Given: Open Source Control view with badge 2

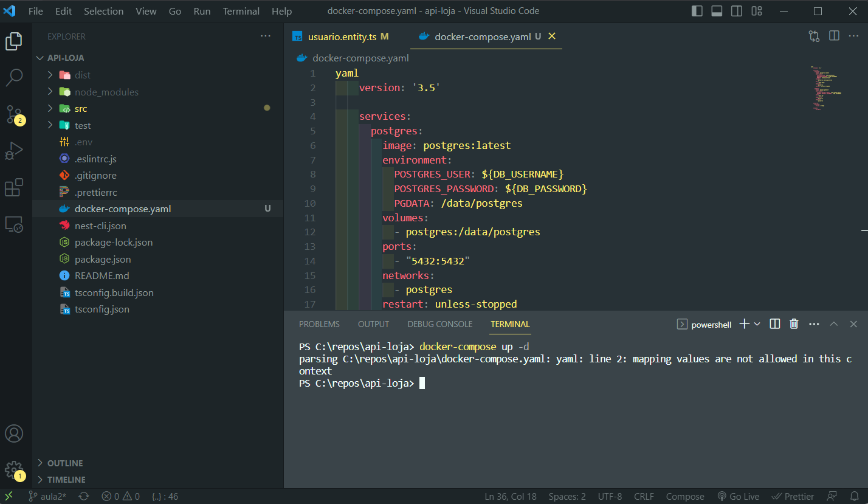Looking at the screenshot, I should 14,114.
